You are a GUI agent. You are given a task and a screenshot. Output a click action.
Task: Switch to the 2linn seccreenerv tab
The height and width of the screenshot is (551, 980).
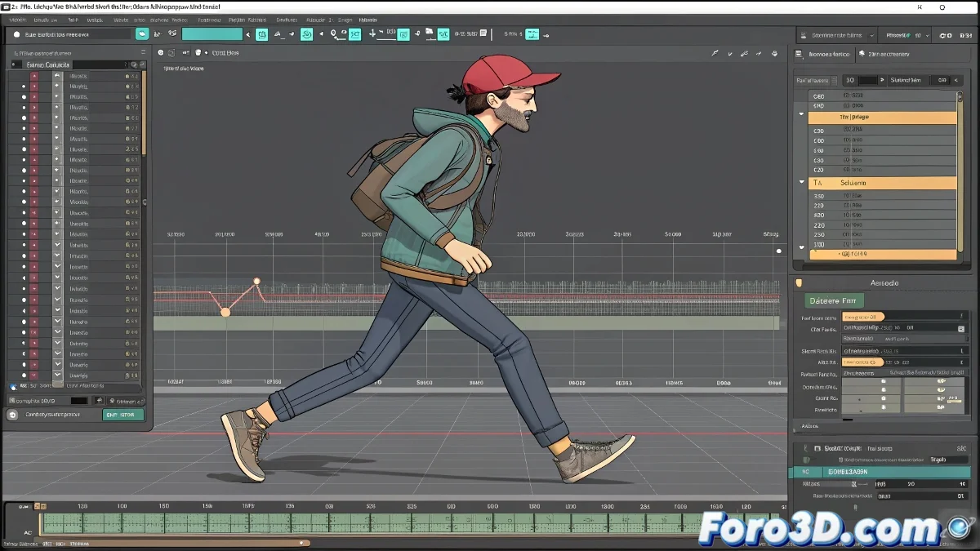889,54
